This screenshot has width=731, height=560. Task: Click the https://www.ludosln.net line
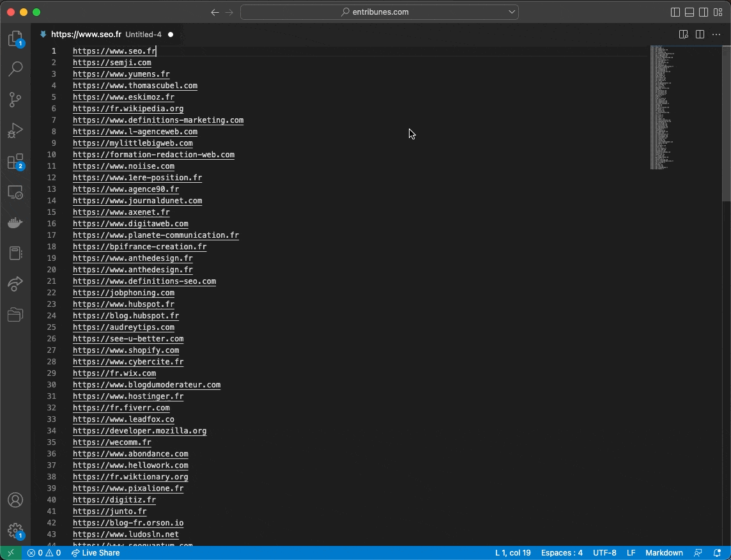(x=126, y=534)
